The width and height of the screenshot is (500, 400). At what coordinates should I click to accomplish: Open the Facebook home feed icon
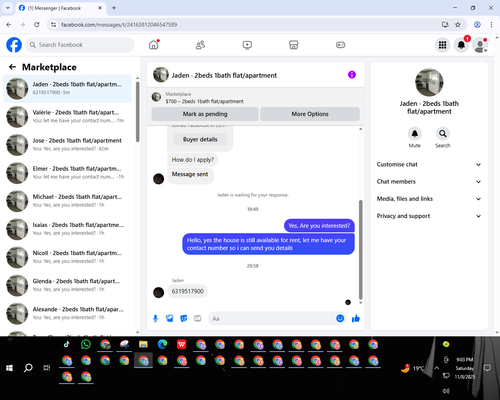154,45
